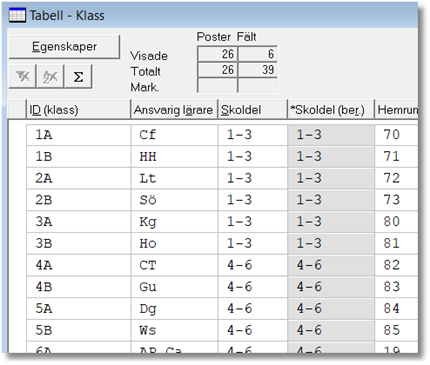Viewport: 430px width, 365px height.
Task: Click the table icon in title bar
Action: [17, 16]
